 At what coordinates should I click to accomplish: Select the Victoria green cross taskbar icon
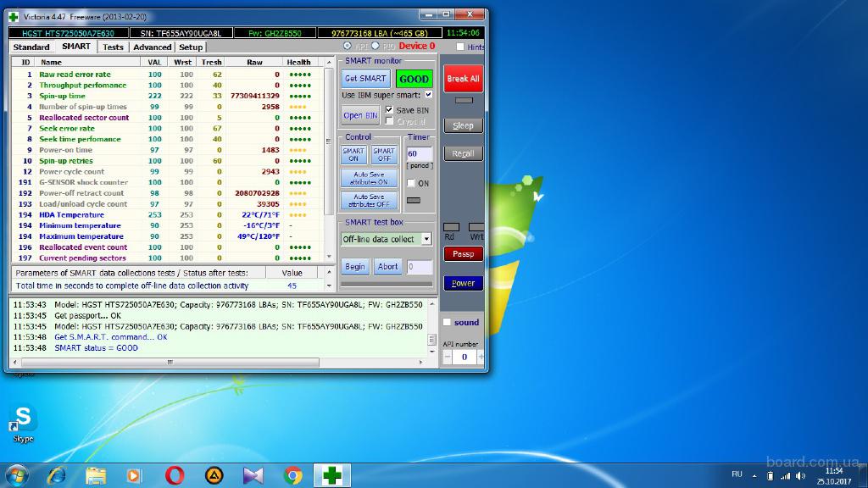tap(332, 475)
